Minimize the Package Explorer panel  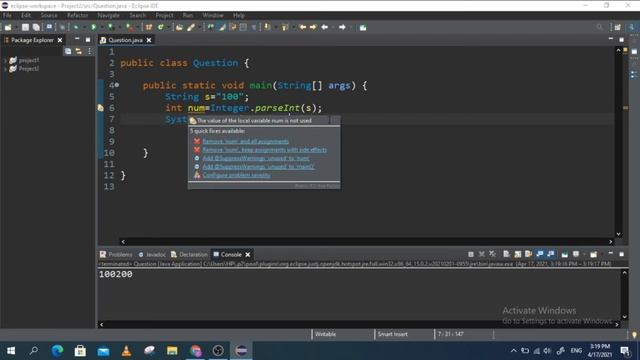coord(77,39)
